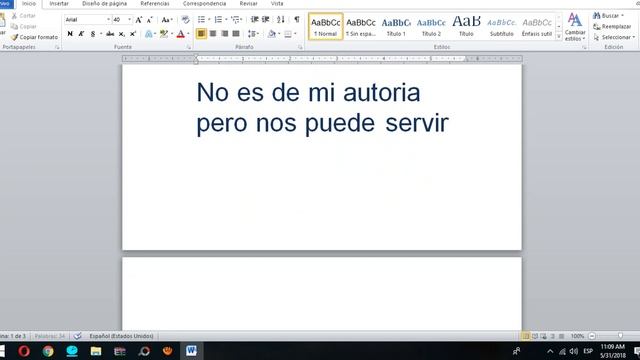Align paragraph text to the right
The width and height of the screenshot is (640, 360).
[224, 33]
